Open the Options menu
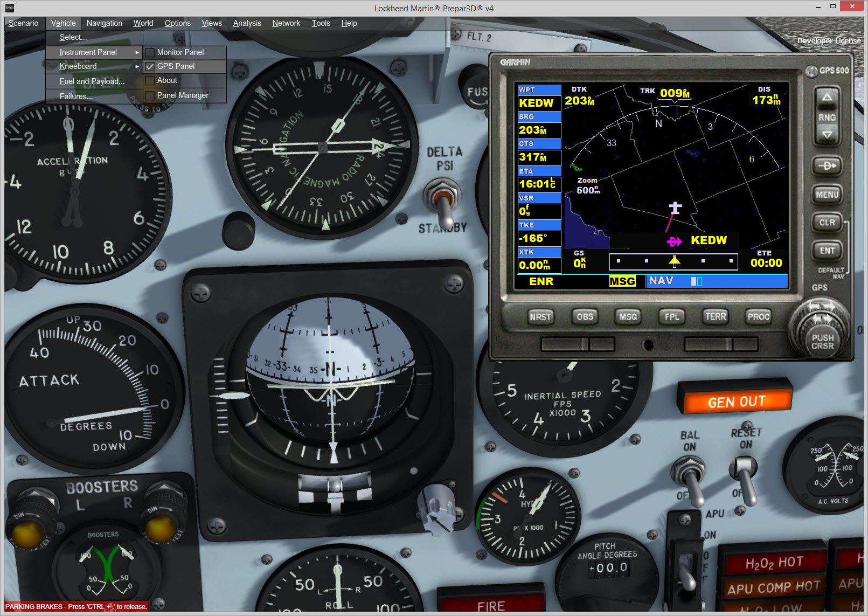The image size is (868, 616). pyautogui.click(x=178, y=23)
